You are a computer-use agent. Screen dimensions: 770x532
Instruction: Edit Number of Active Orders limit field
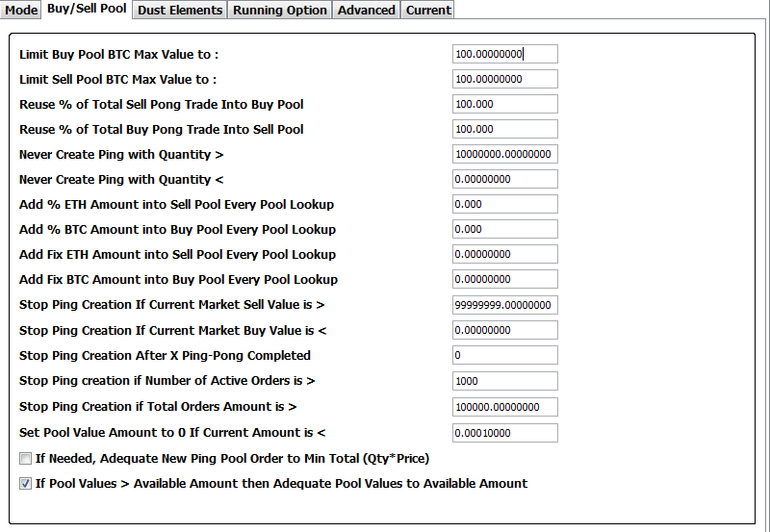504,381
